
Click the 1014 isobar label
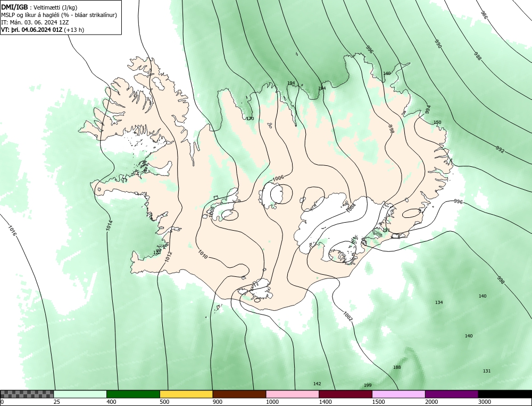click(109, 226)
